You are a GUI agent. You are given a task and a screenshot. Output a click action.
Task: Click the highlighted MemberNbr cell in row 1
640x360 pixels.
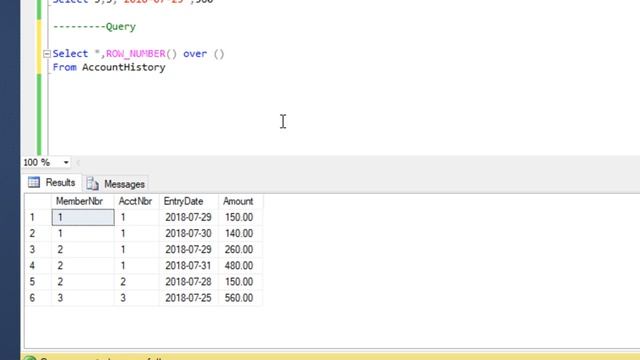click(x=83, y=217)
